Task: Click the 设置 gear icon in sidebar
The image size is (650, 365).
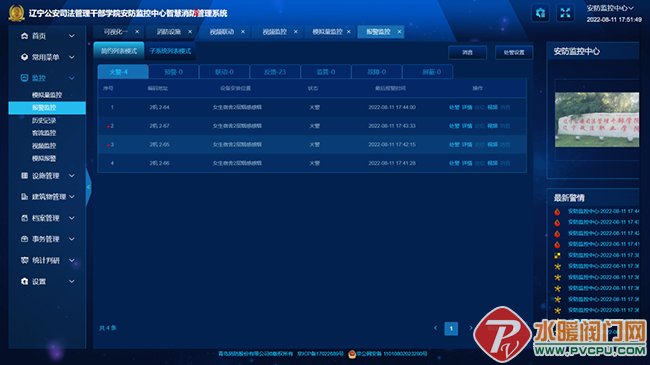Action: pyautogui.click(x=24, y=281)
